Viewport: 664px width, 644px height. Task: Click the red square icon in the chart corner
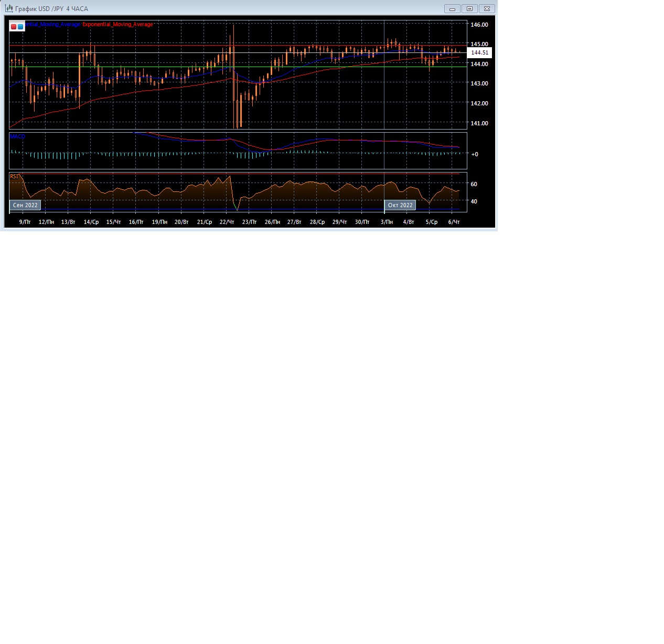click(14, 26)
